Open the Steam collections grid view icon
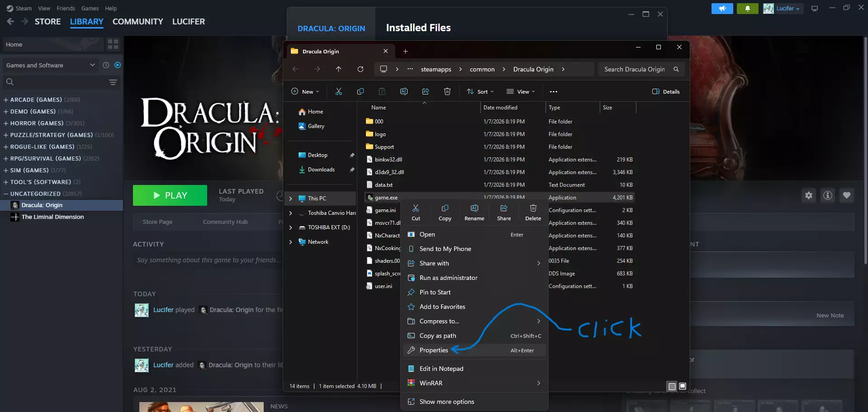The width and height of the screenshot is (868, 412). pos(113,44)
